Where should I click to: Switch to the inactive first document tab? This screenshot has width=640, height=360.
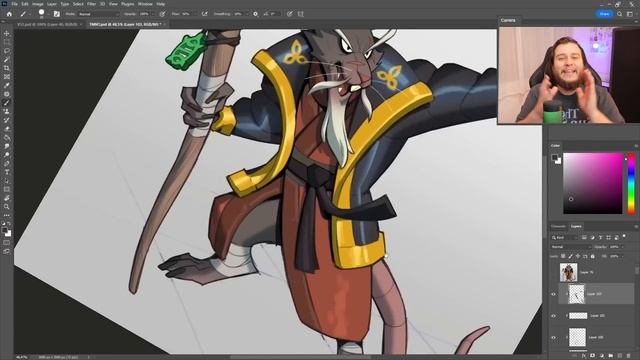47,24
